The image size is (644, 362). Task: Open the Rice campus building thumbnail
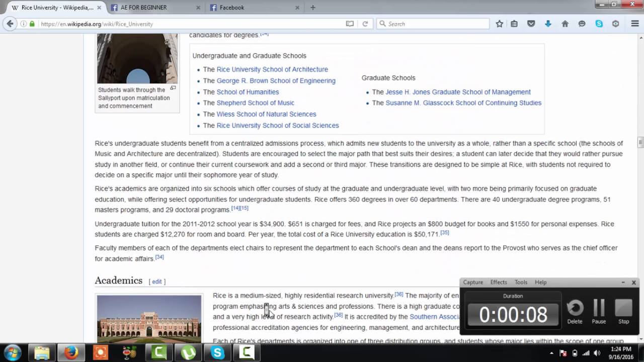pos(149,319)
